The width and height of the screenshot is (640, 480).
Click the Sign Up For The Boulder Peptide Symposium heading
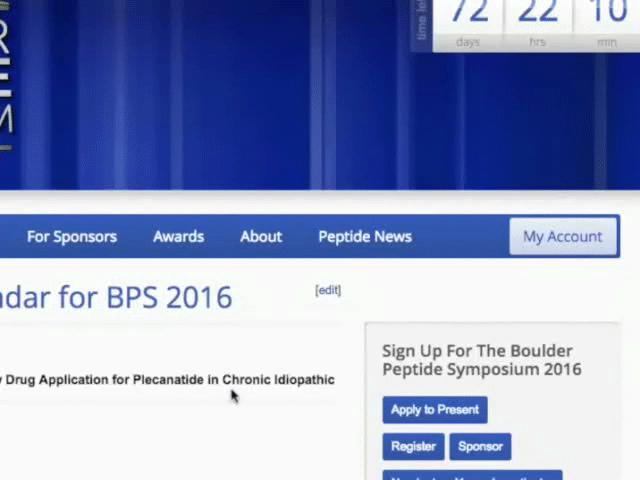[x=482, y=360]
